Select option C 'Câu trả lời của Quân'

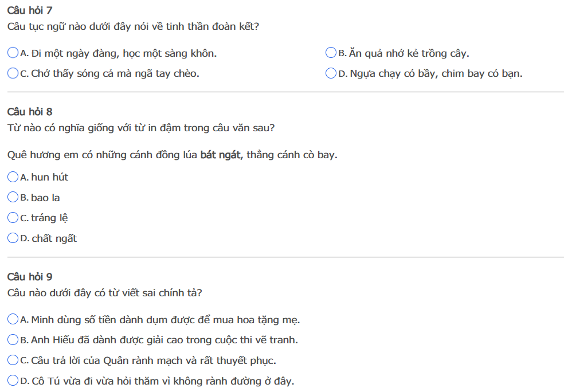click(13, 360)
